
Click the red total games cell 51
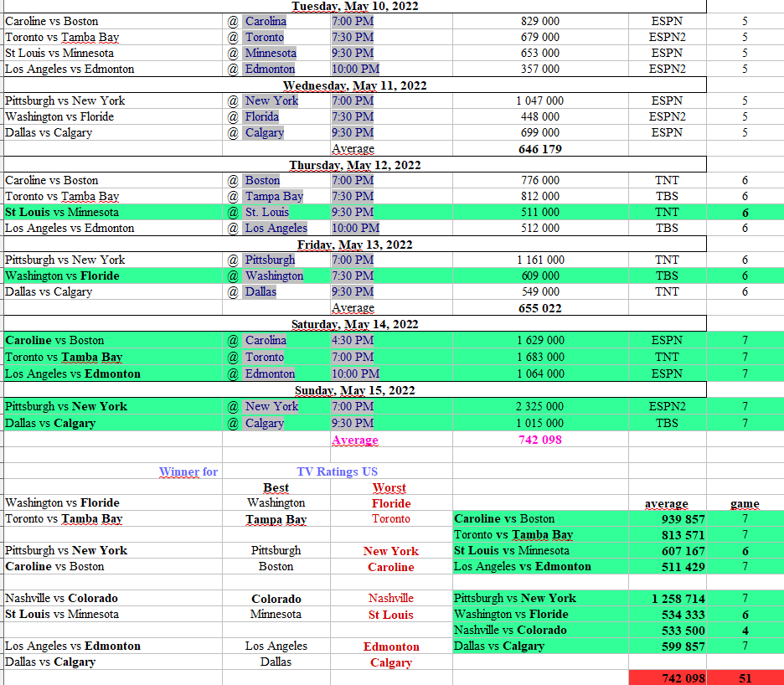[x=745, y=678]
